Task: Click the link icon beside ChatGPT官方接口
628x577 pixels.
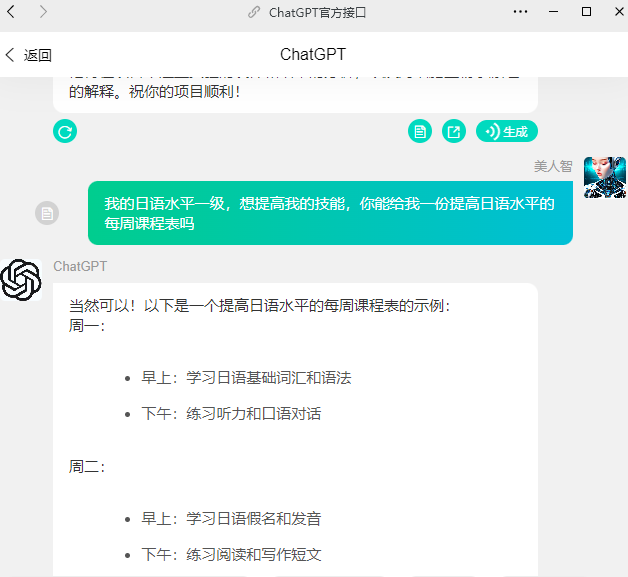Action: pos(254,12)
